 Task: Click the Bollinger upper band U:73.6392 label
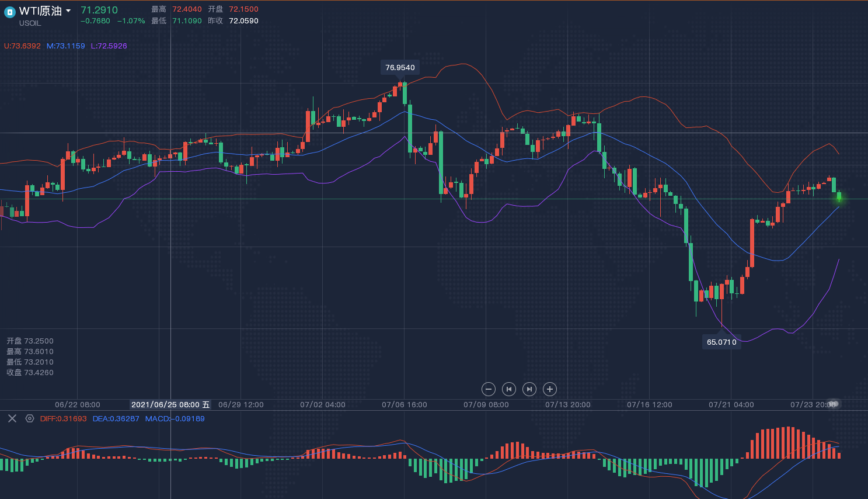pos(22,46)
